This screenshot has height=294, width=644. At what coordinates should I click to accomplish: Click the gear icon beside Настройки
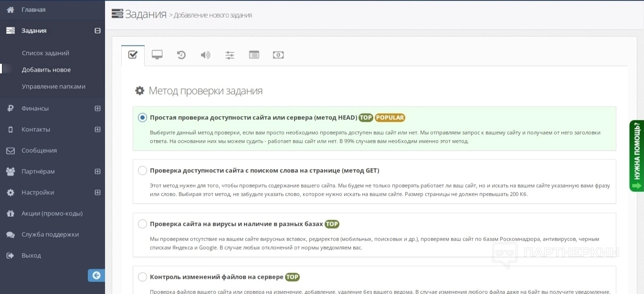pyautogui.click(x=11, y=192)
